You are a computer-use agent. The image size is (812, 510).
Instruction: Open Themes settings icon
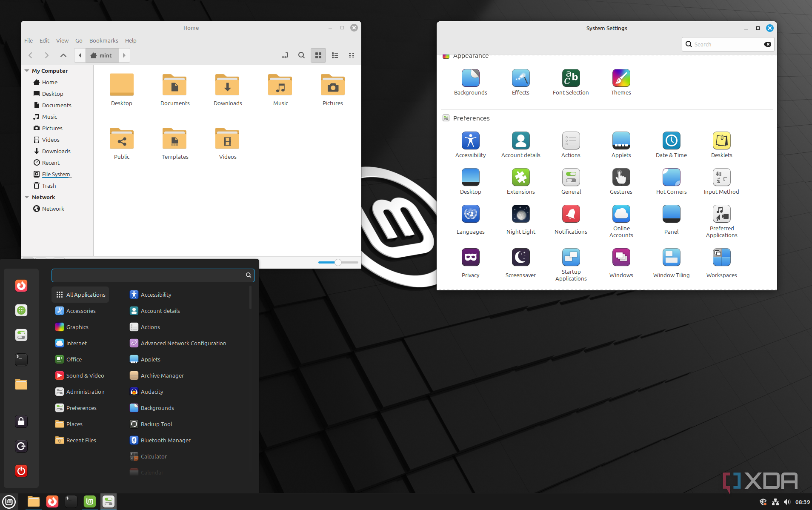621,82
